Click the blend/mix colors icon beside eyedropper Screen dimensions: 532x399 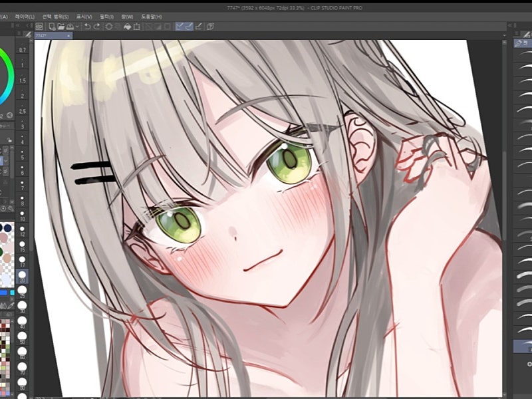[3, 306]
